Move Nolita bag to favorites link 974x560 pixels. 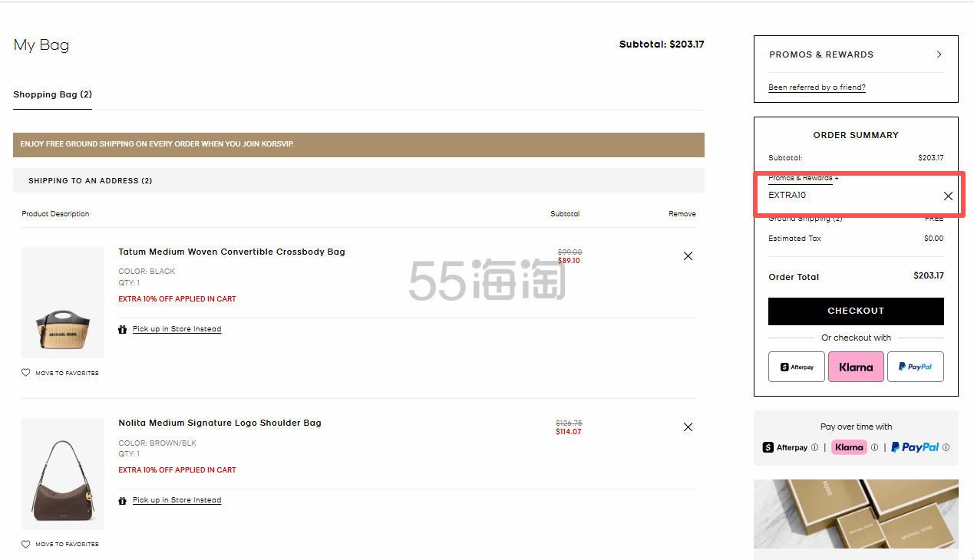click(67, 544)
